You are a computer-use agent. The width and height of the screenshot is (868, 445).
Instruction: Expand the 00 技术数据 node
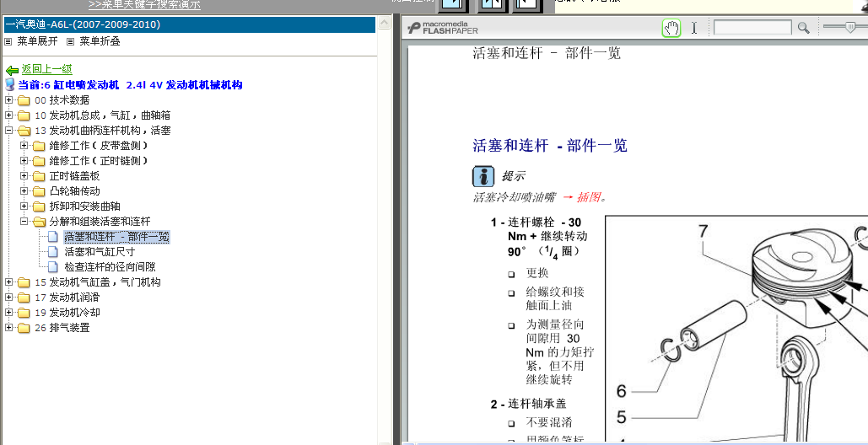tap(8, 100)
